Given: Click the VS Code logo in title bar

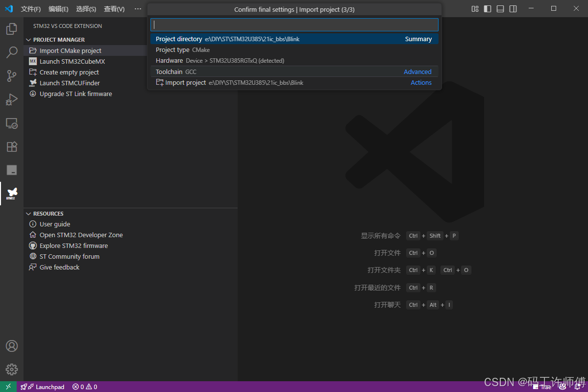Looking at the screenshot, I should [9, 9].
